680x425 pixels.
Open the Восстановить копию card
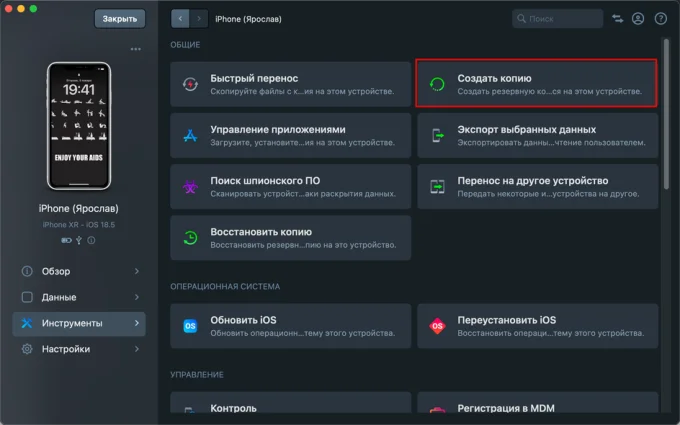click(x=291, y=238)
